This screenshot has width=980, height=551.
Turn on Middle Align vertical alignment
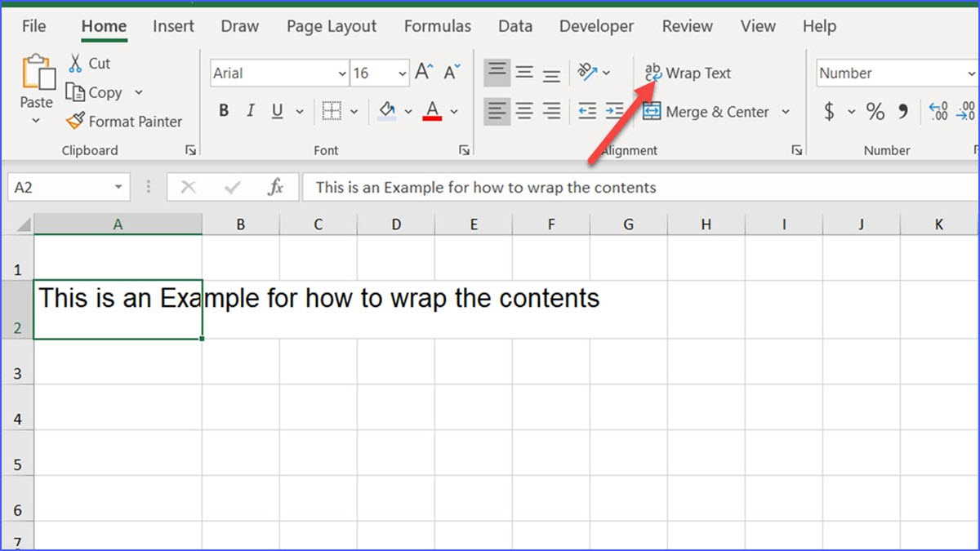click(x=524, y=73)
